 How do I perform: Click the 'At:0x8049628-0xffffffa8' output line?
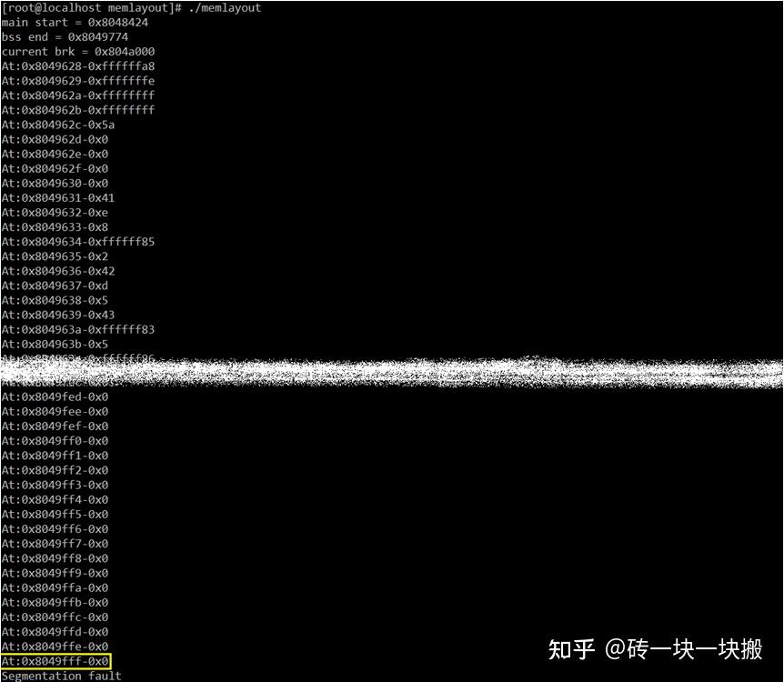coord(78,66)
